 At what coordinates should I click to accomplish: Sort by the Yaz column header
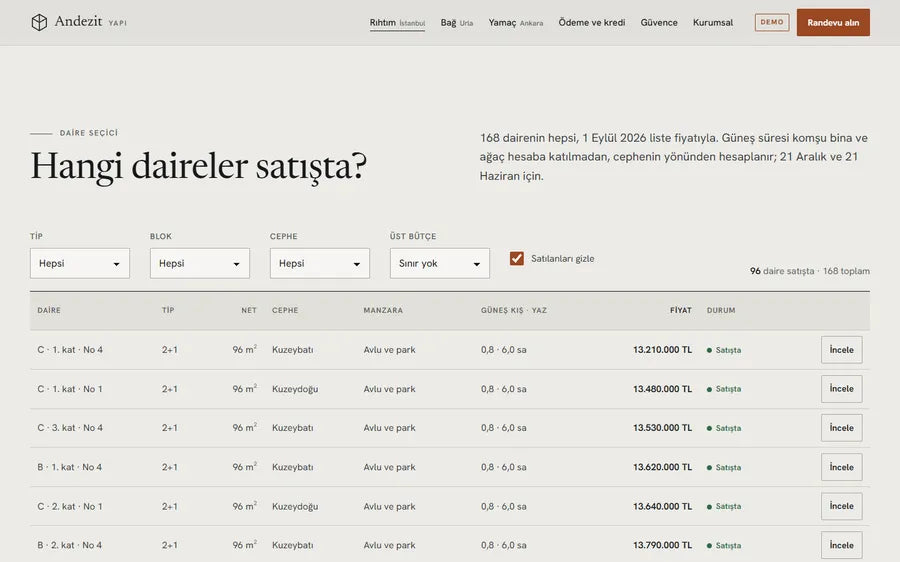(x=539, y=310)
